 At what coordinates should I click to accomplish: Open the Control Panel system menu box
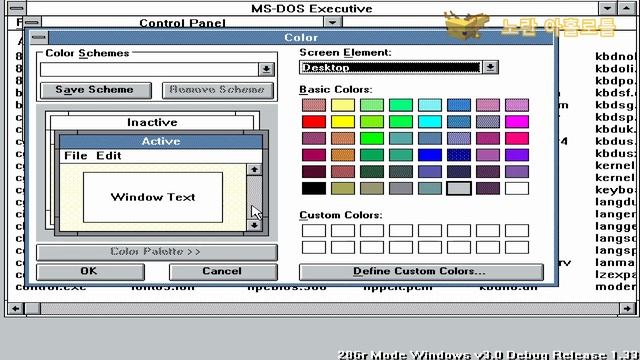(32, 22)
